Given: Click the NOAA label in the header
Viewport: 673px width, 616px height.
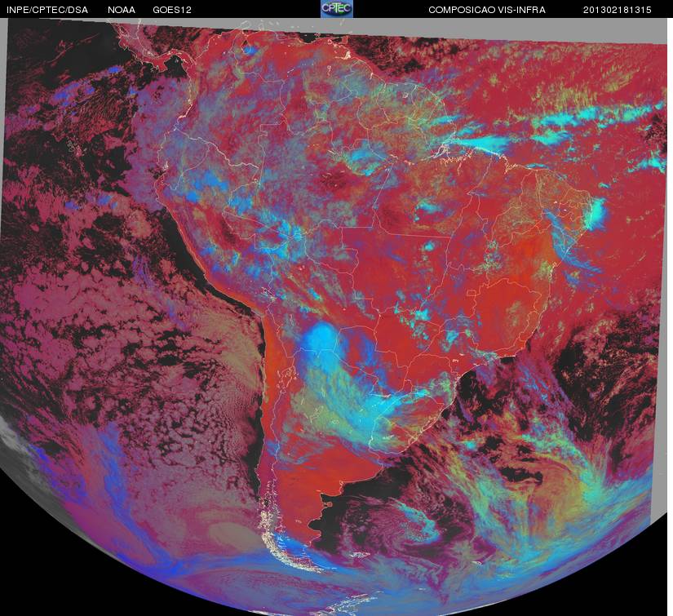Looking at the screenshot, I should (x=122, y=10).
